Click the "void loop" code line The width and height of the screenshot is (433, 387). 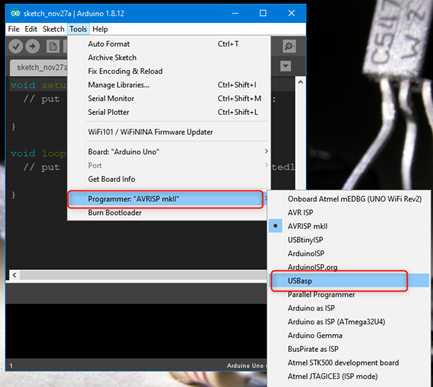point(38,153)
